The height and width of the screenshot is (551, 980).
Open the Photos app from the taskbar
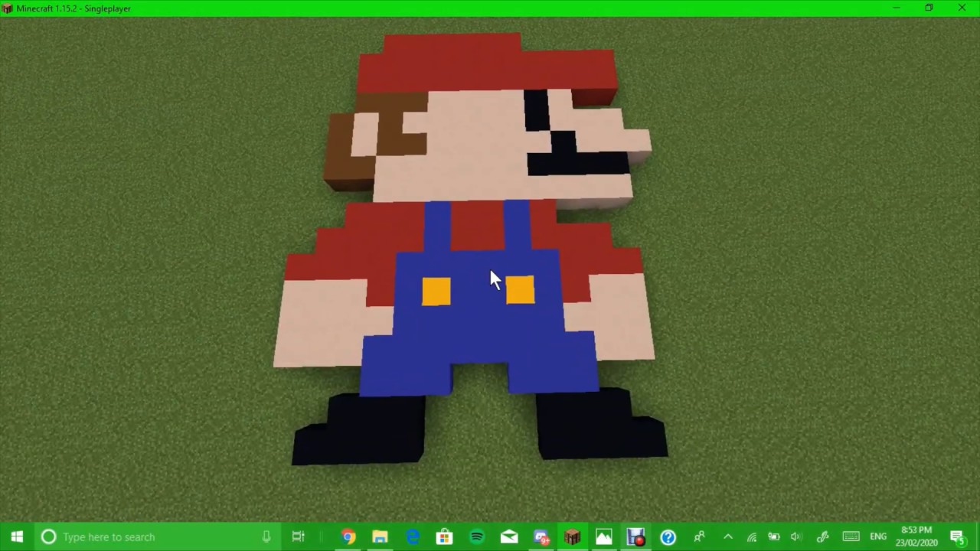pyautogui.click(x=604, y=536)
